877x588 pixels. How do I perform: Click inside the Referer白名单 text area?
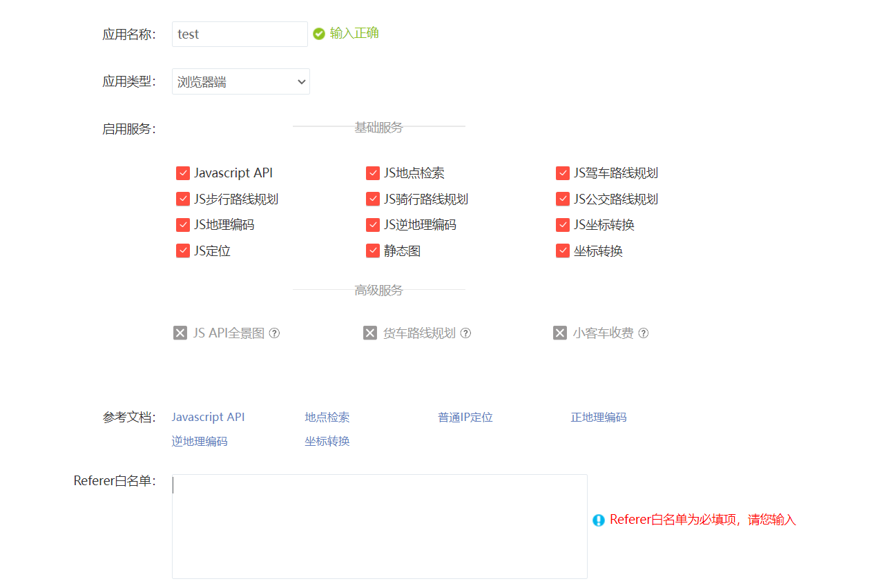click(380, 527)
